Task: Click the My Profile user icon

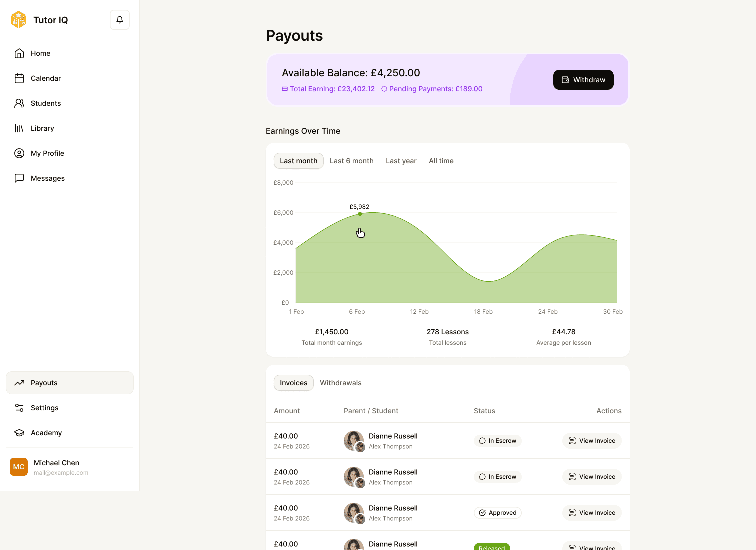Action: point(19,153)
